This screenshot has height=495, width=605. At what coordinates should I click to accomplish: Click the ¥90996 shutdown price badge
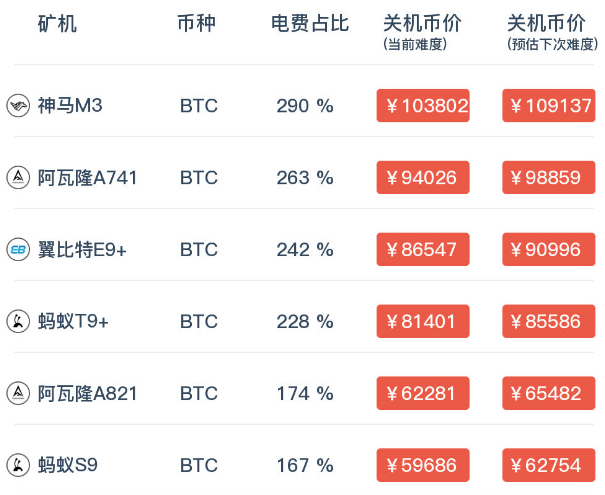[x=549, y=249]
